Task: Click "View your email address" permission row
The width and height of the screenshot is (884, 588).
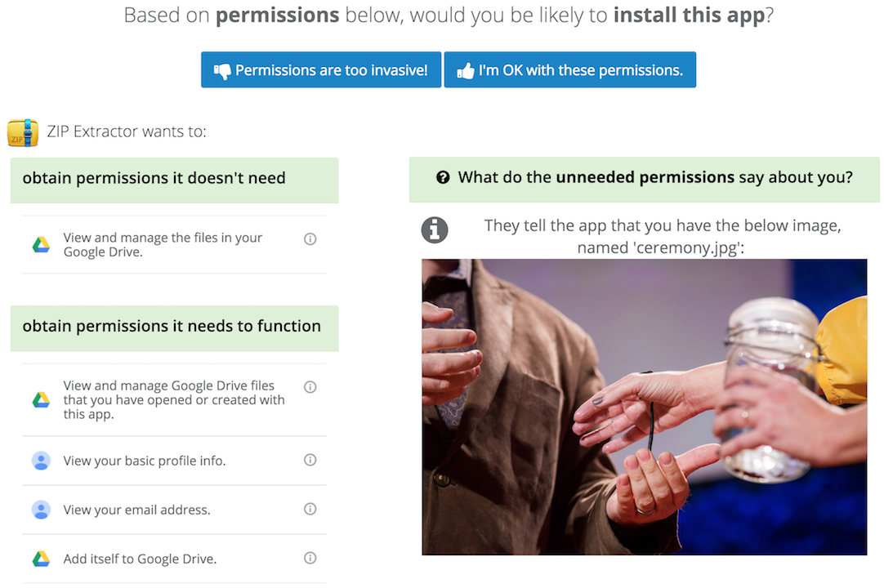Action: tap(137, 510)
